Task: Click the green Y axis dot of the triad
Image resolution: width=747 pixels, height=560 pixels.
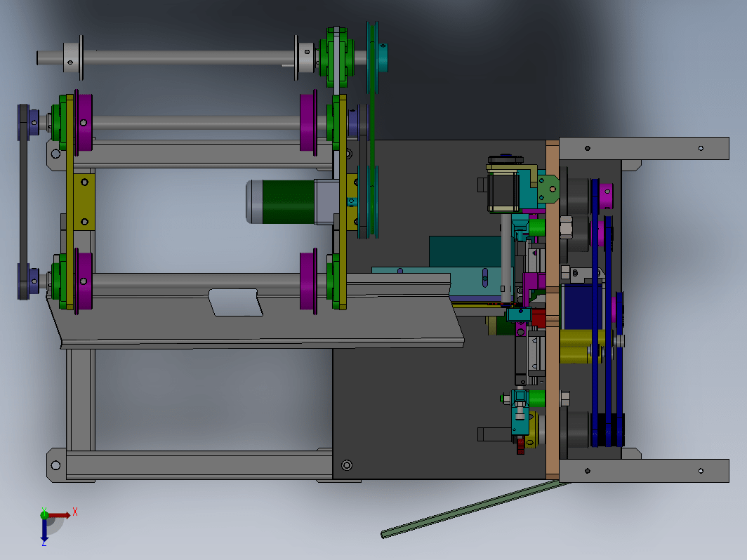Action: click(x=44, y=514)
